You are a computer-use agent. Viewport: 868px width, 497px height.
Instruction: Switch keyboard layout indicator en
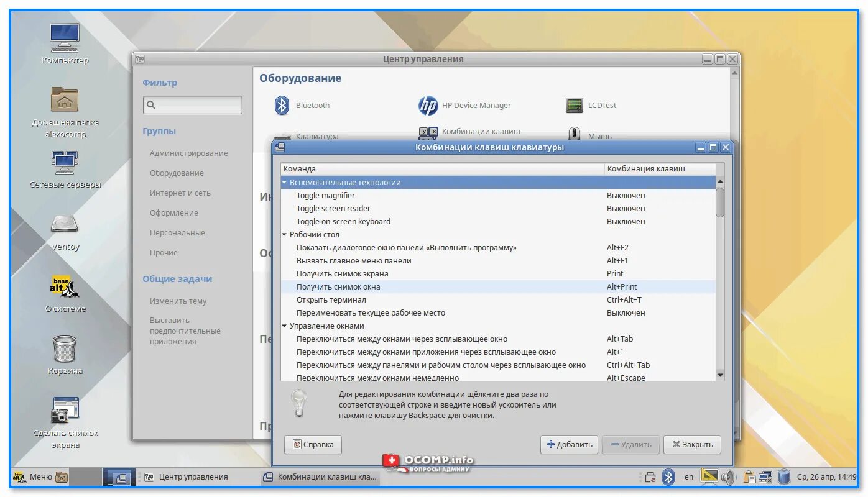(x=689, y=477)
